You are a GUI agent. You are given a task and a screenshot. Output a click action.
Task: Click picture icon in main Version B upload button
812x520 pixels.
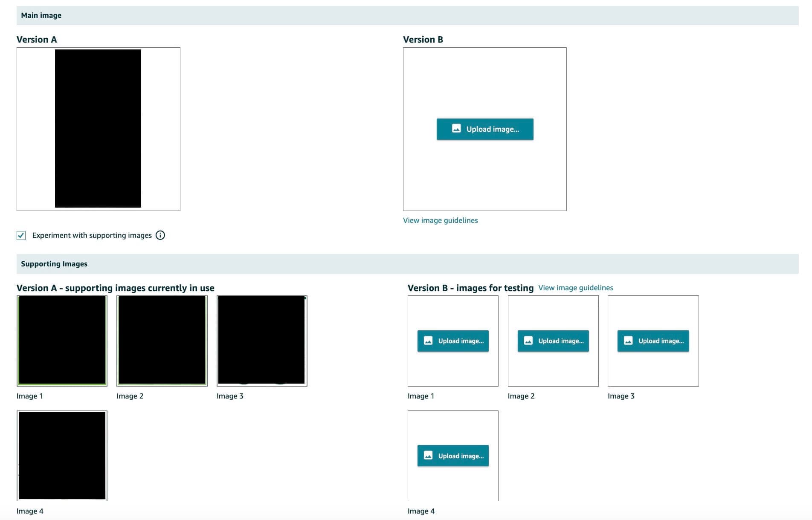tap(456, 129)
